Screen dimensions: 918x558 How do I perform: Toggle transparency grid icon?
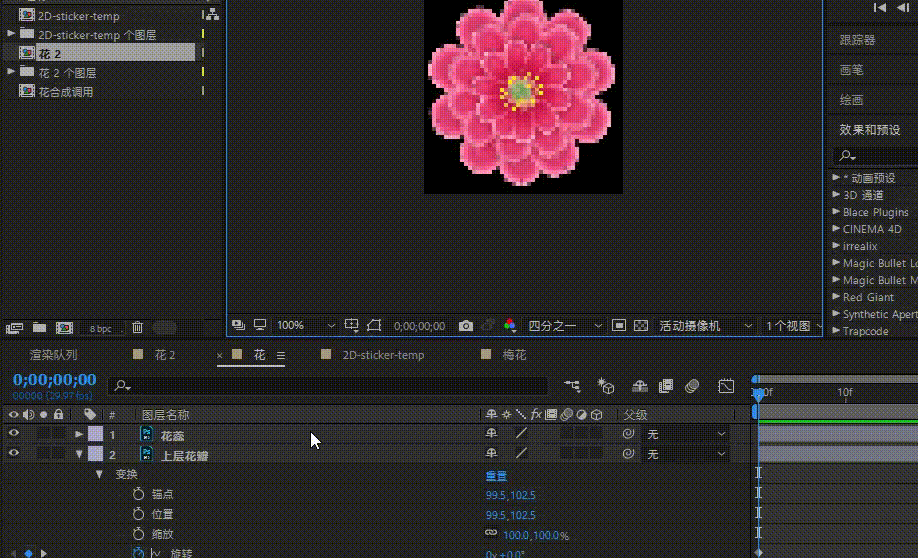tap(641, 326)
